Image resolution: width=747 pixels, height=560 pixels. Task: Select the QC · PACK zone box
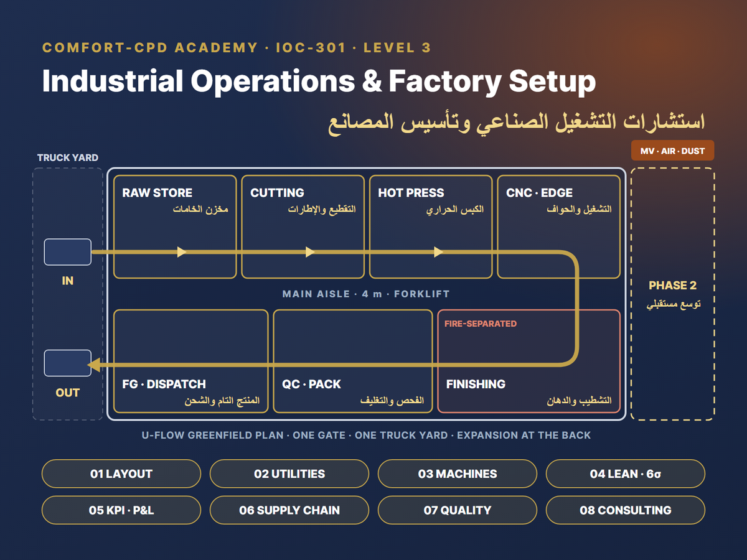tap(353, 361)
